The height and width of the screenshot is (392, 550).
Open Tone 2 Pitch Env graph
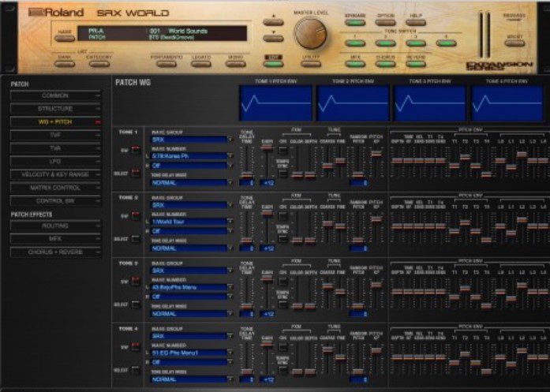(353, 103)
